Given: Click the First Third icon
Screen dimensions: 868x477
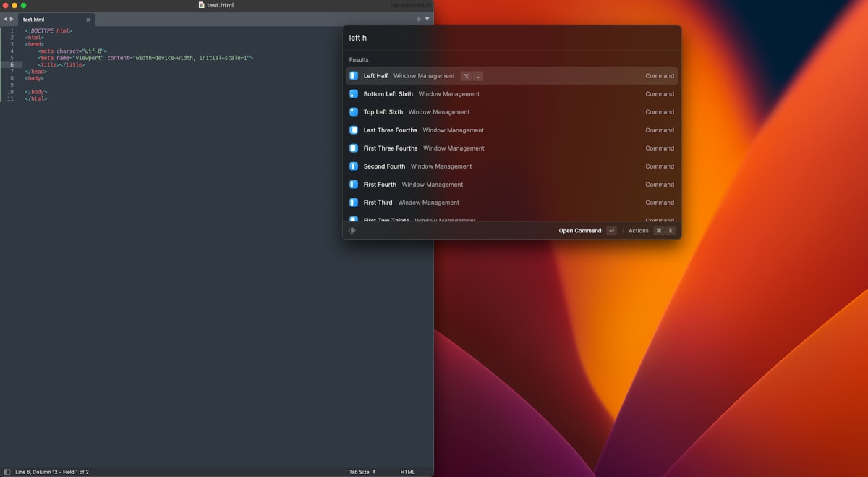Looking at the screenshot, I should click(354, 203).
